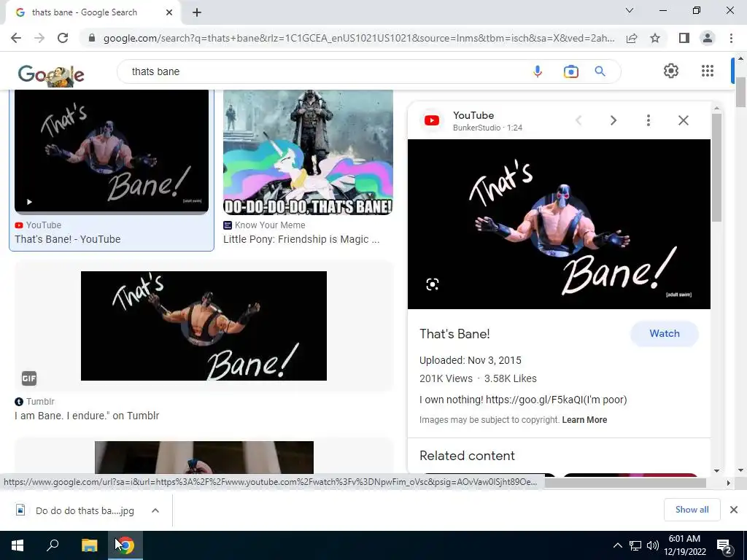Viewport: 747px width, 560px height.
Task: Click the Related content heading
Action: click(x=467, y=456)
